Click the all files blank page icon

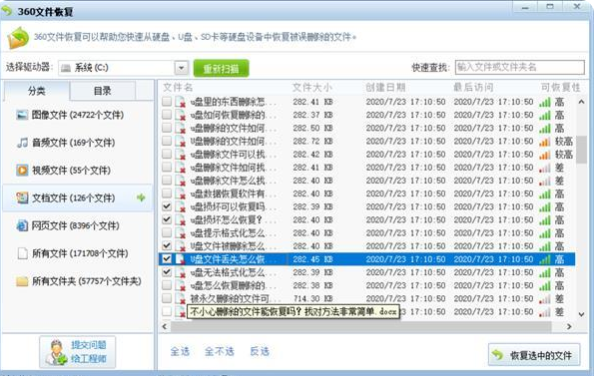22,254
